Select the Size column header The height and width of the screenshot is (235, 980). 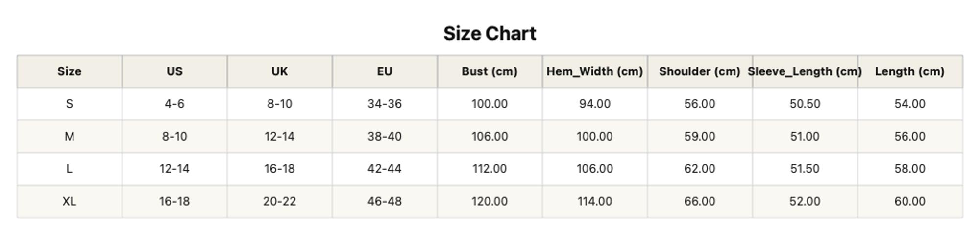point(70,71)
